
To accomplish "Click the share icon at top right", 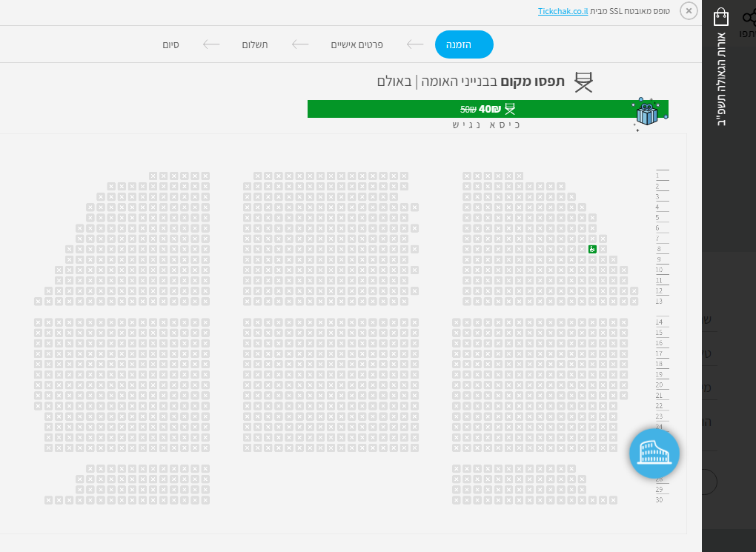I will (748, 19).
